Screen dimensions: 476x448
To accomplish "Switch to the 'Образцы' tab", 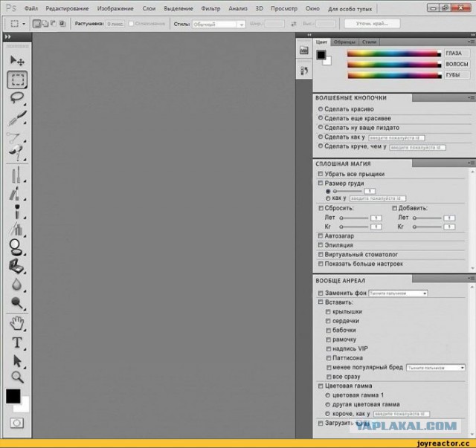I will coord(344,42).
